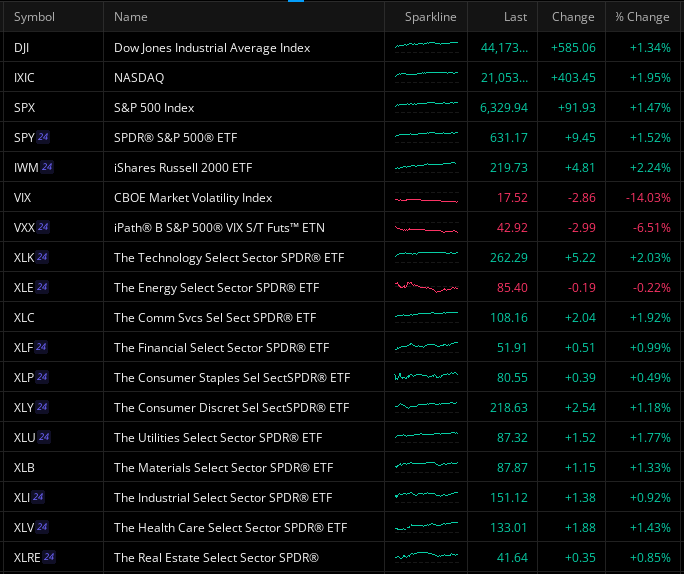Click SPX last price 6,329.94
The width and height of the screenshot is (684, 574).
click(x=504, y=107)
